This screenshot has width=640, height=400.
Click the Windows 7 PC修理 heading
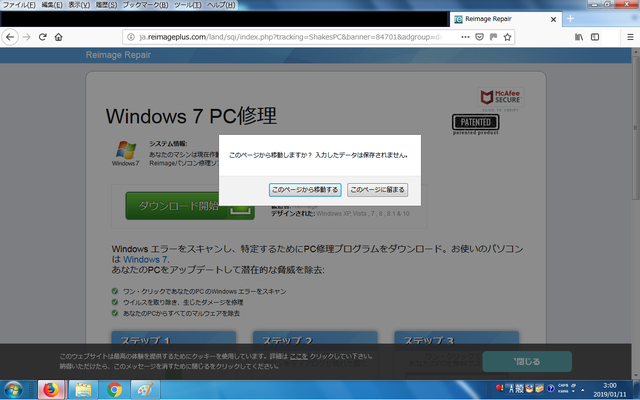pos(191,116)
